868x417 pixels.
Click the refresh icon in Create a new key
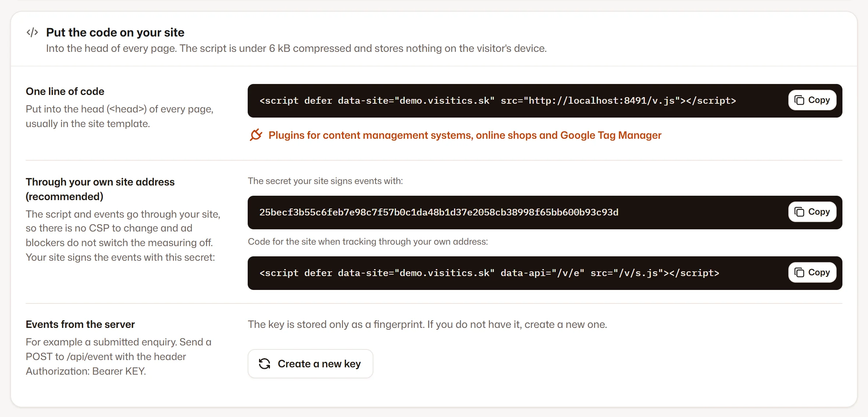(264, 364)
